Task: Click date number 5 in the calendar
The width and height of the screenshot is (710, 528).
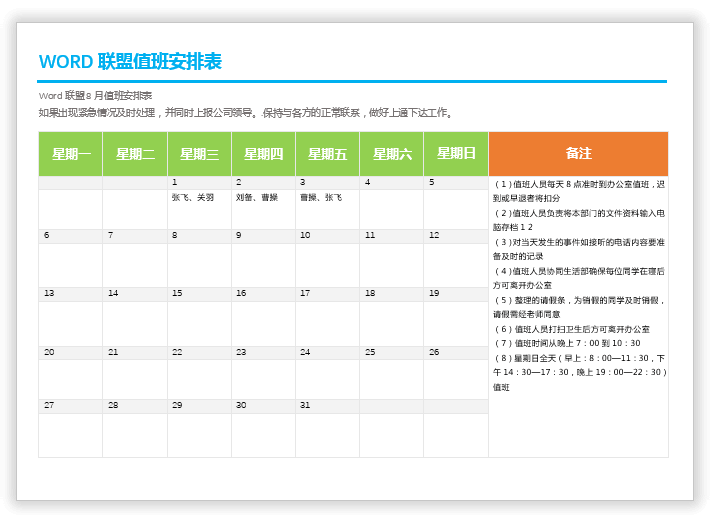Action: pos(432,182)
